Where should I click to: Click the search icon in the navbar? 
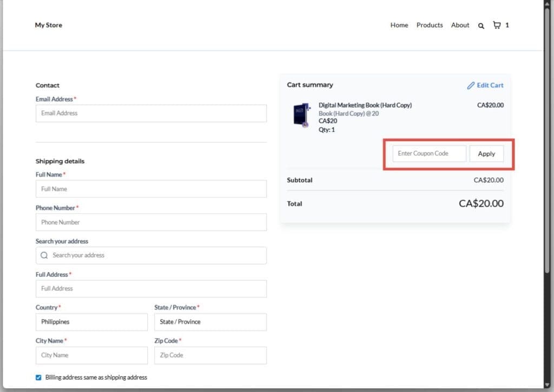(481, 25)
